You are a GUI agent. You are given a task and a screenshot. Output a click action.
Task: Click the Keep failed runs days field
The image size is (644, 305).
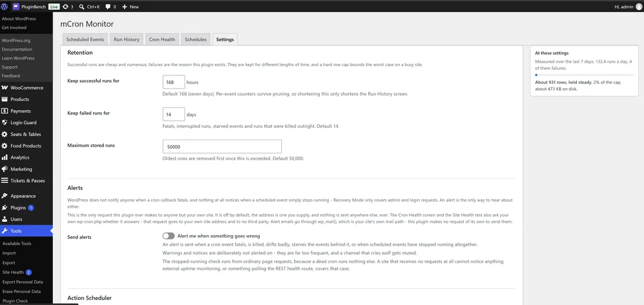[x=174, y=115]
